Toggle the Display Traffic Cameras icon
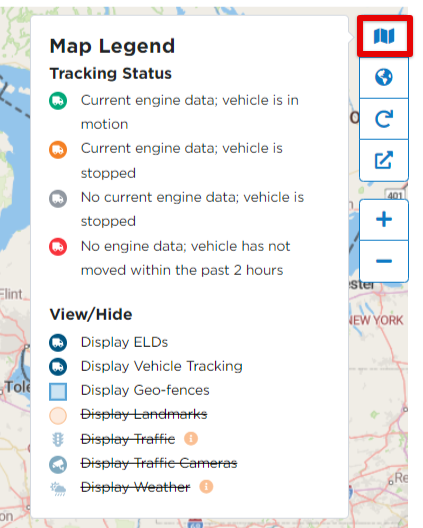Image resolution: width=423 pixels, height=528 pixels. (x=58, y=464)
